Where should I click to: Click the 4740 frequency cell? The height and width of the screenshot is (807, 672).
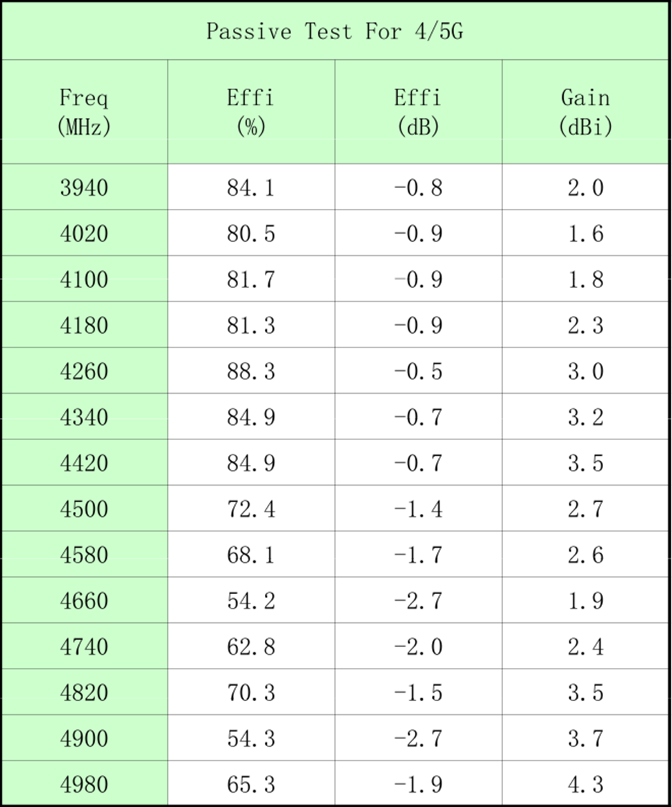[x=84, y=646]
